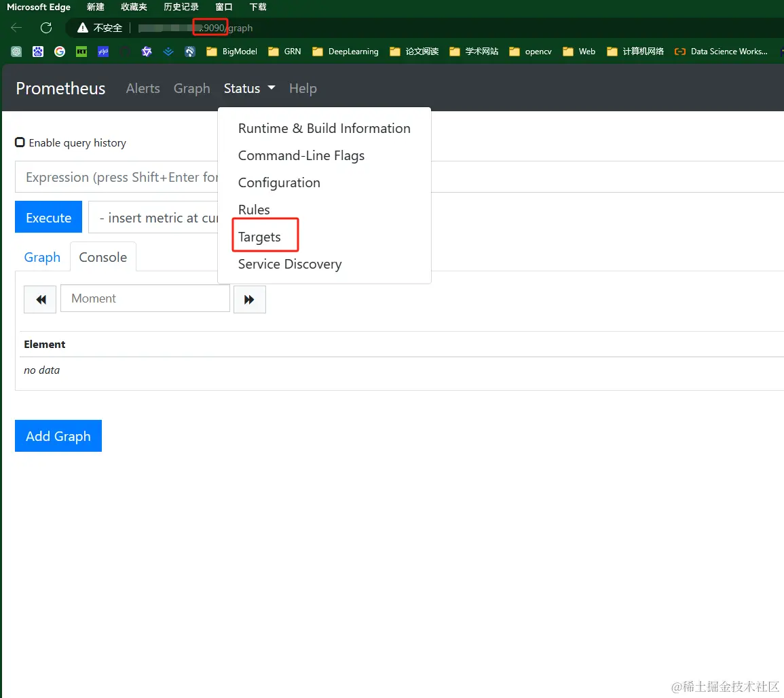Focus the Moment time input

click(x=145, y=298)
